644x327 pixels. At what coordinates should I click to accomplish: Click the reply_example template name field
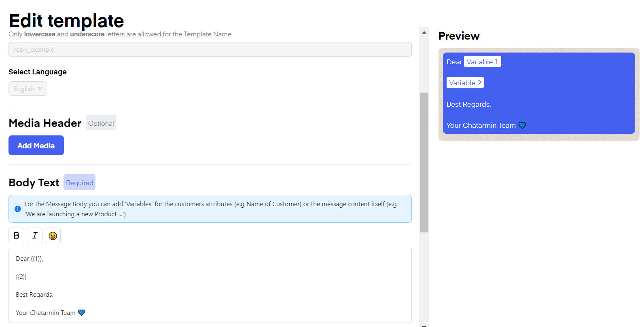[x=210, y=50]
